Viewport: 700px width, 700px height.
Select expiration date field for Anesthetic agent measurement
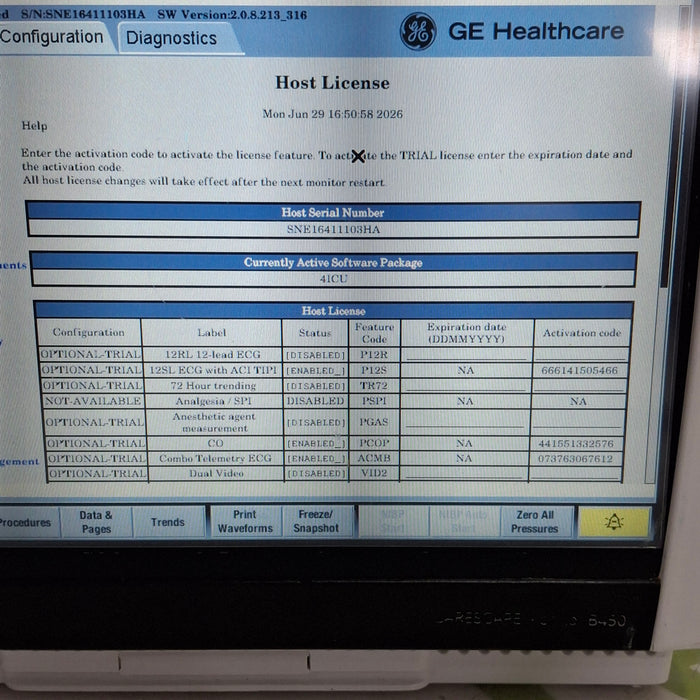(x=464, y=422)
